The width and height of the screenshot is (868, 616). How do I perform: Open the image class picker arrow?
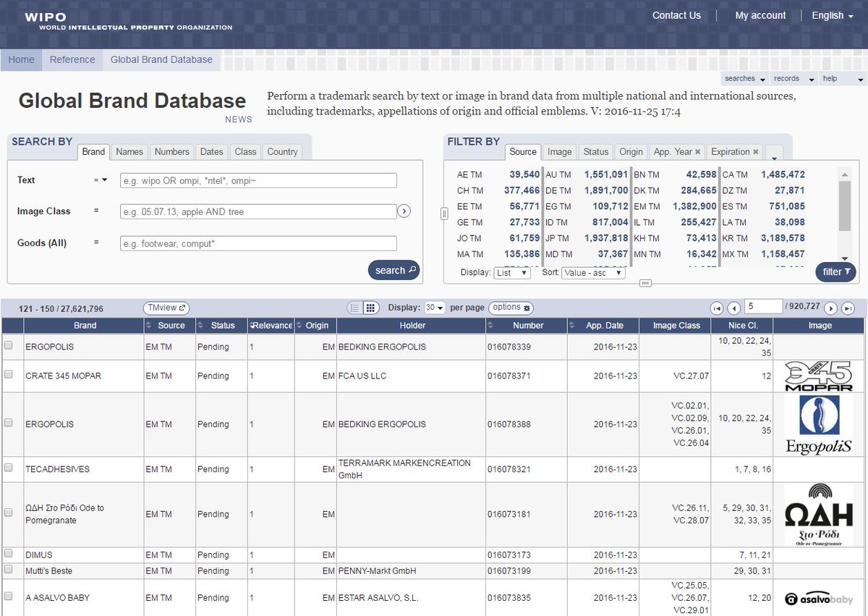point(404,211)
